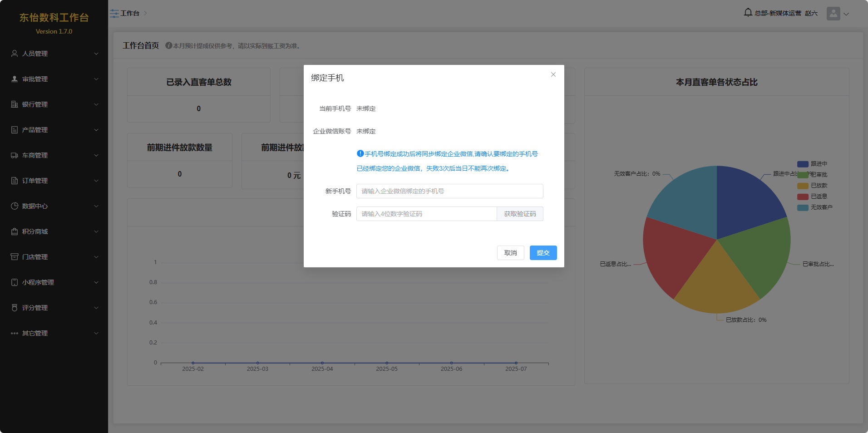Click the 人员管理 person icon
The image size is (868, 433).
click(x=15, y=54)
